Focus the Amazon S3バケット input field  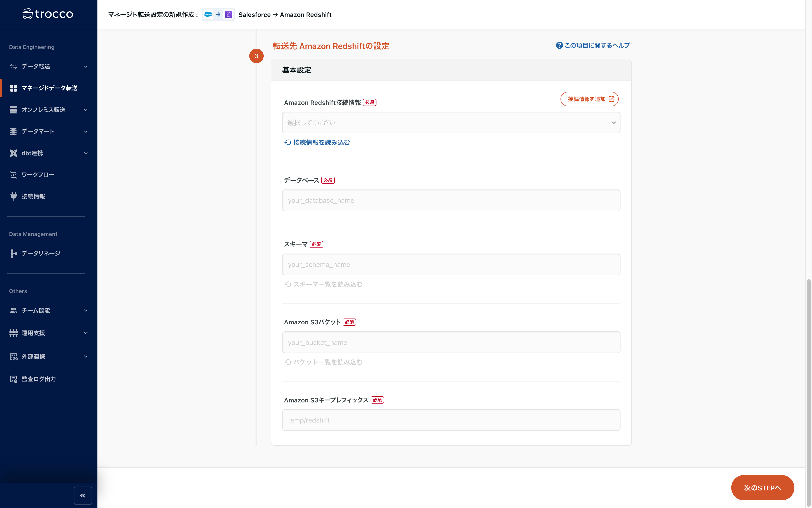451,342
